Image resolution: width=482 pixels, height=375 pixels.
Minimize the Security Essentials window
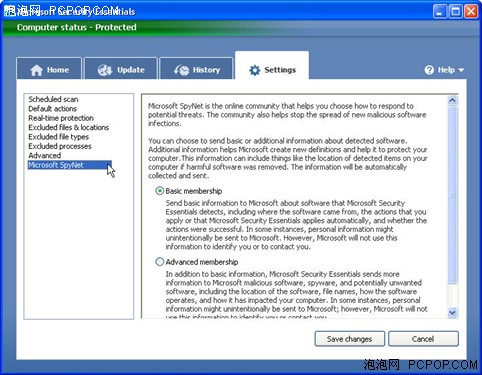pos(440,12)
